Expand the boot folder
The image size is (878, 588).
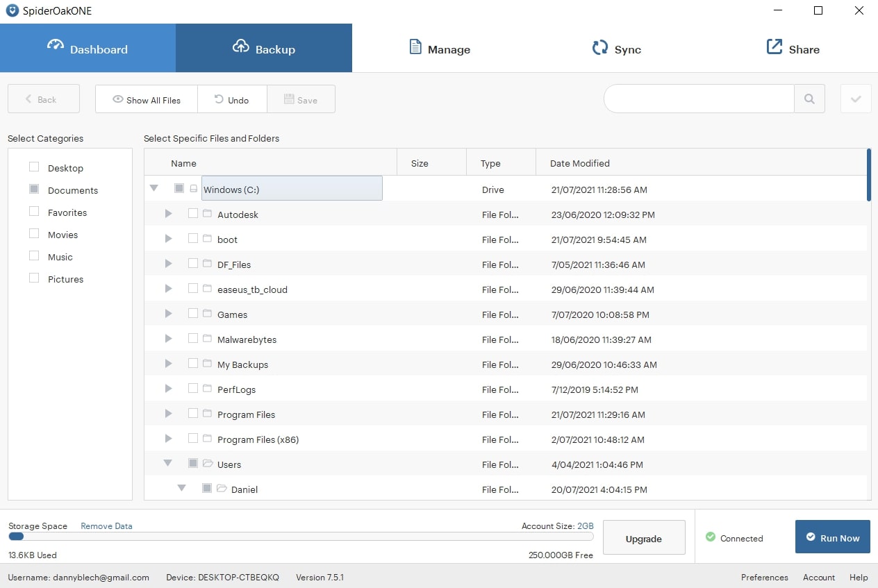coord(168,239)
